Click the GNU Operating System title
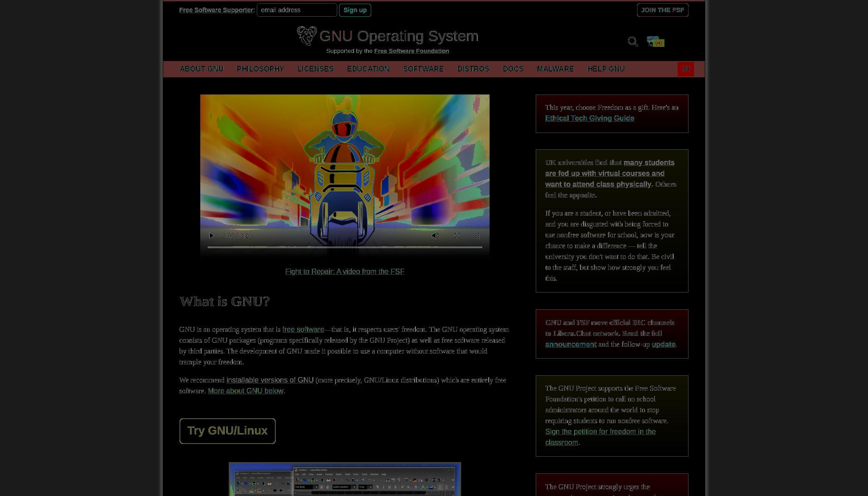The image size is (868, 496). point(399,36)
